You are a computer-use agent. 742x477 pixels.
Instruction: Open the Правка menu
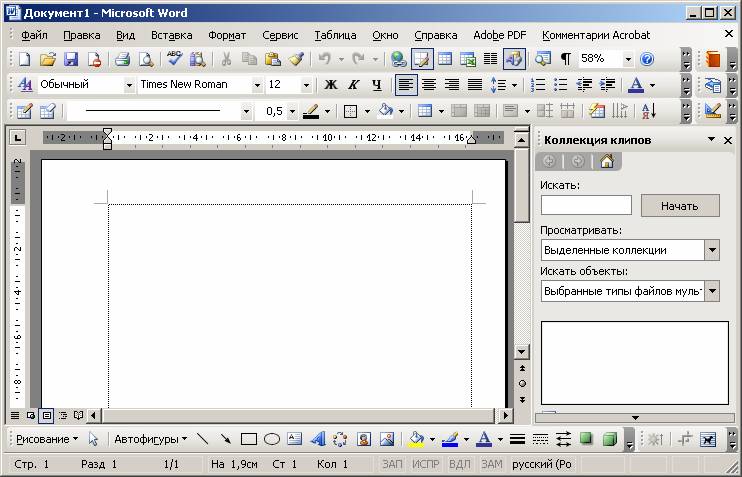(x=81, y=35)
